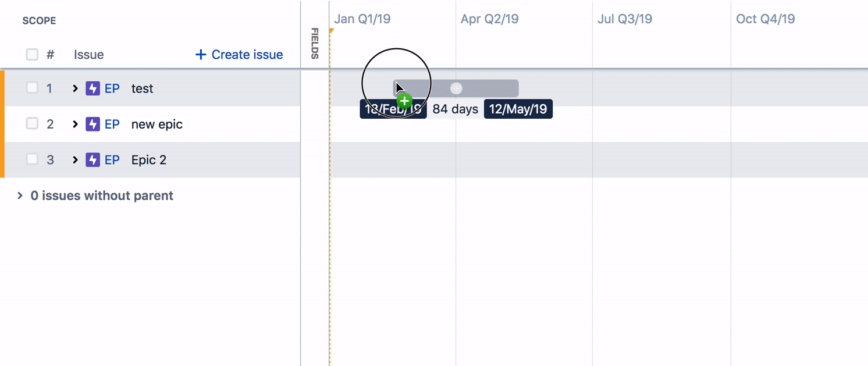This screenshot has width=868, height=366.
Task: Check the box for issue 1 test
Action: coord(32,88)
